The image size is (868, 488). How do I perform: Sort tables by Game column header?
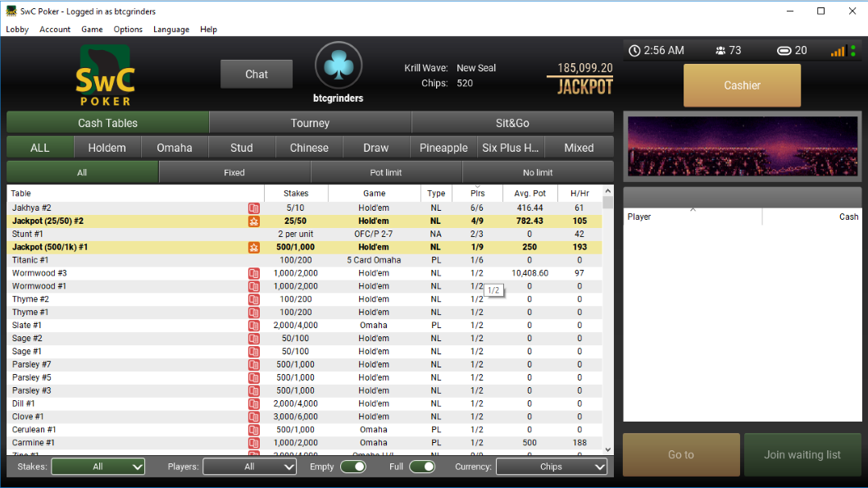375,194
